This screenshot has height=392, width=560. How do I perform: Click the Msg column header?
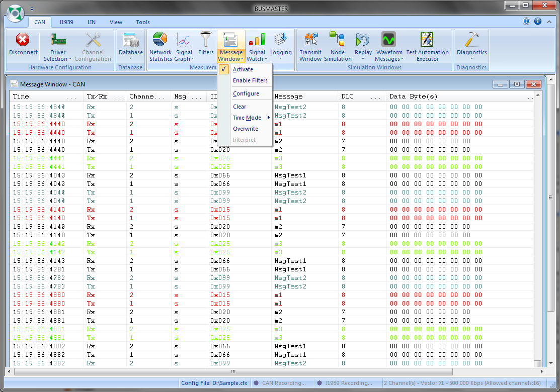[189, 96]
